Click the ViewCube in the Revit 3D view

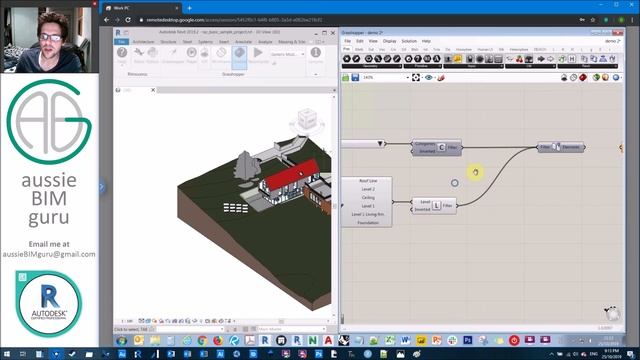[x=306, y=120]
